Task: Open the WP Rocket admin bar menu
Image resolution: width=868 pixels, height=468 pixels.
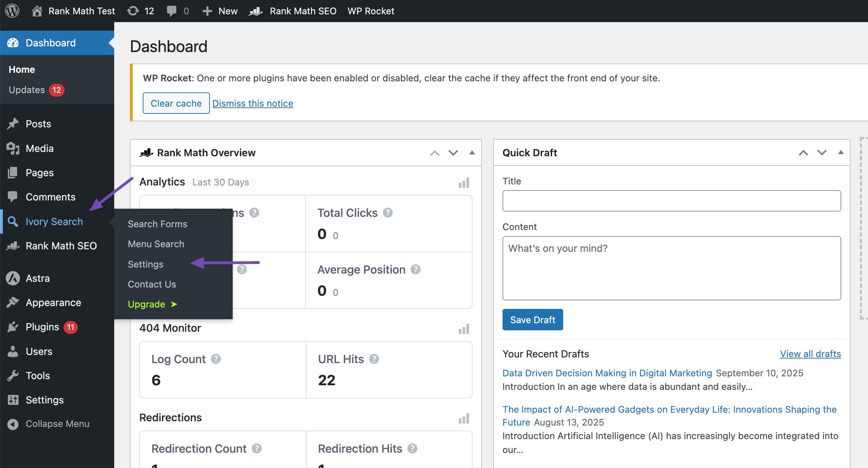Action: pos(371,11)
